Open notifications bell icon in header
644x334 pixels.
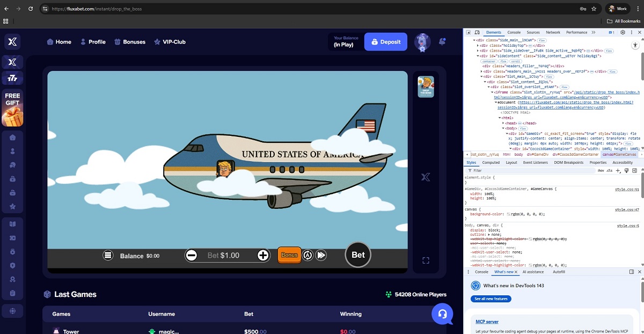point(442,41)
